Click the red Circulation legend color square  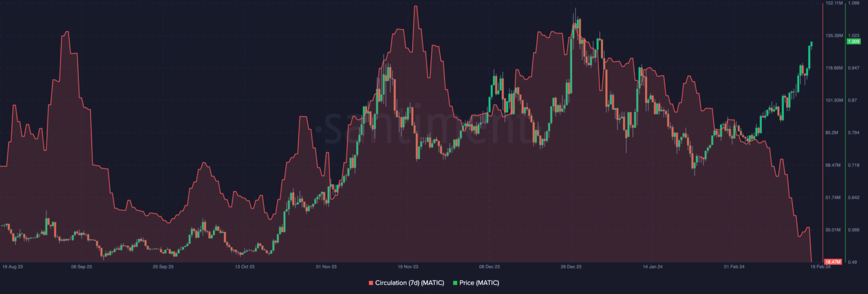click(371, 283)
